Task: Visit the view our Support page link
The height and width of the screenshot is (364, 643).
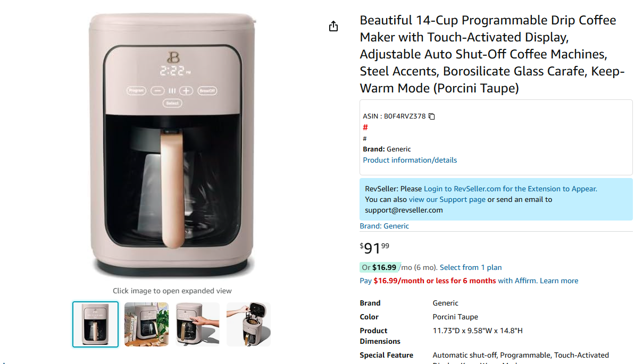Action: [x=447, y=199]
